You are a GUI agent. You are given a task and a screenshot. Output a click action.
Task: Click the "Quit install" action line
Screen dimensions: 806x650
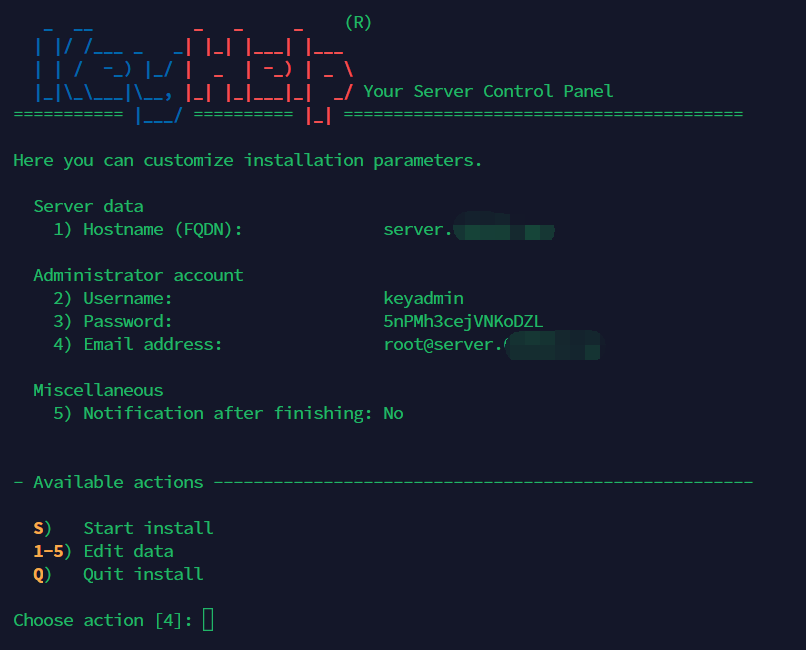[143, 574]
